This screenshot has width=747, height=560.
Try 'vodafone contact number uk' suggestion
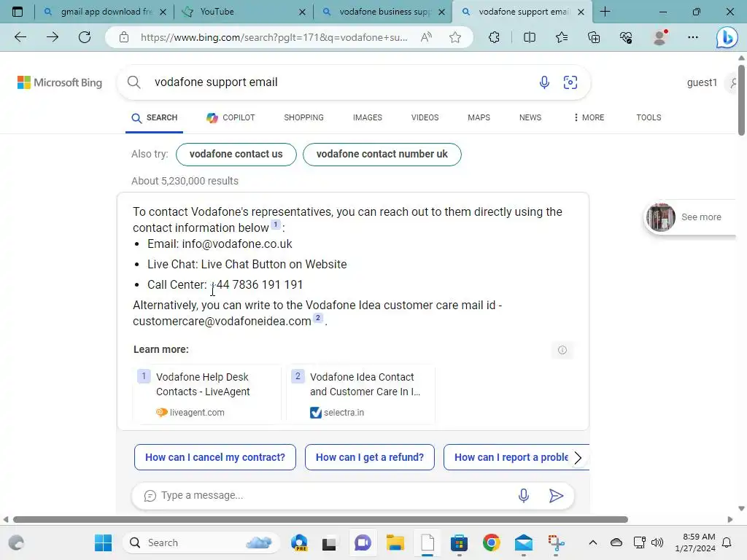pos(382,155)
